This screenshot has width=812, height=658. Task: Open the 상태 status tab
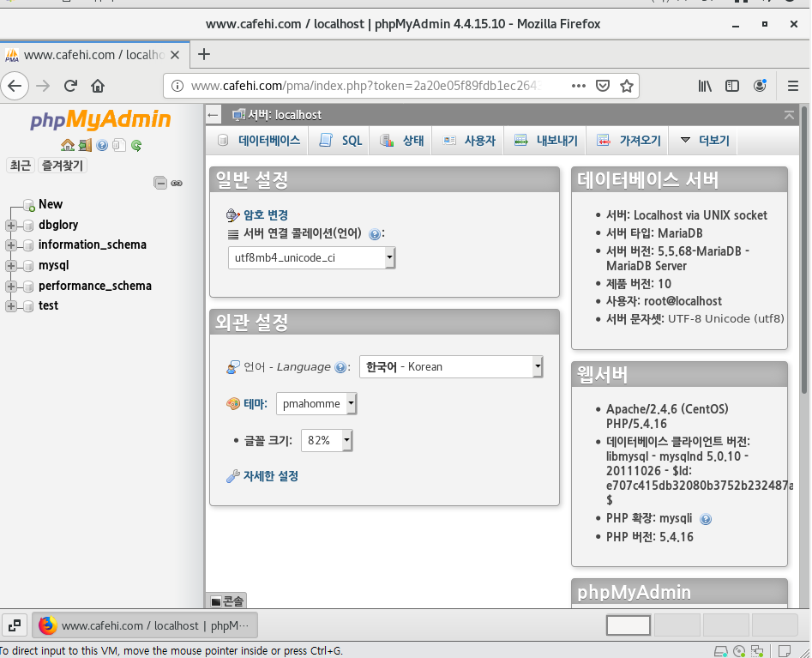coord(402,141)
